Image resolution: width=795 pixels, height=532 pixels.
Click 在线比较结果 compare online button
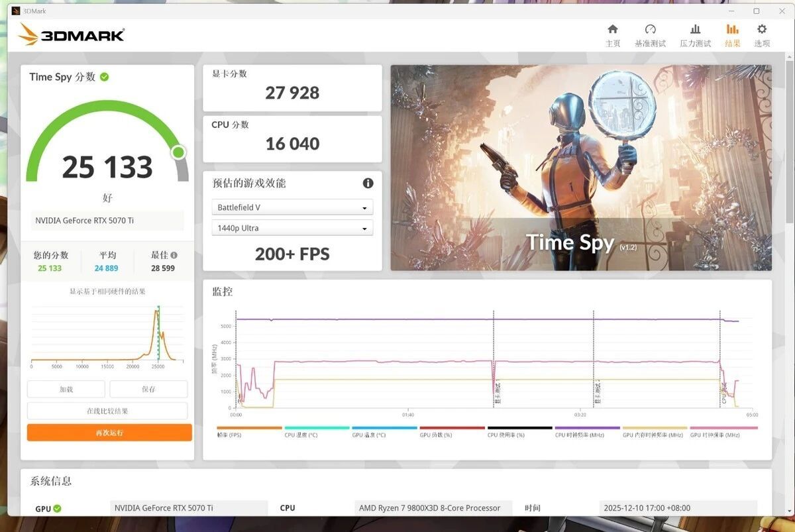point(107,411)
